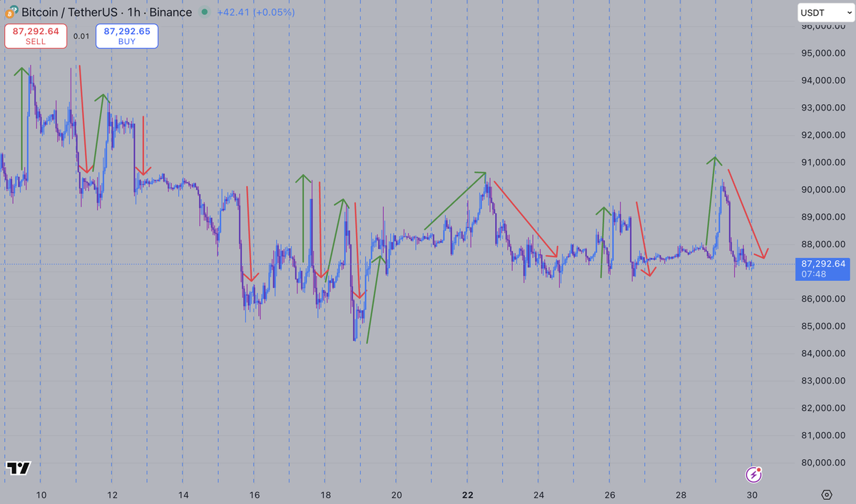Click the purple lightning flash event icon

[755, 474]
